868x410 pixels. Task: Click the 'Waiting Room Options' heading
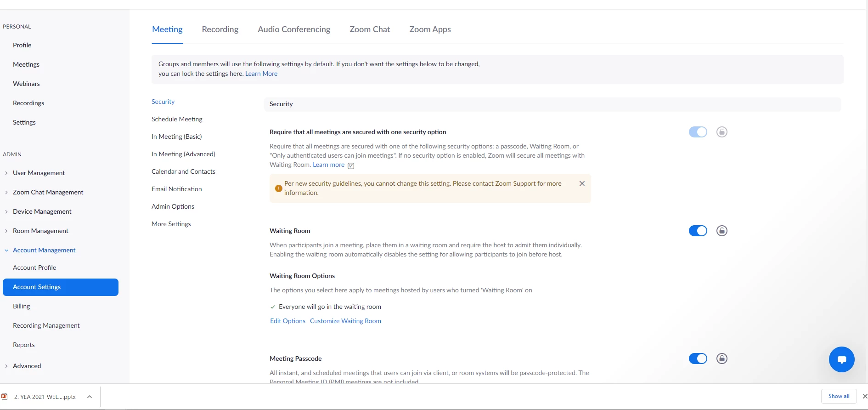tap(302, 276)
